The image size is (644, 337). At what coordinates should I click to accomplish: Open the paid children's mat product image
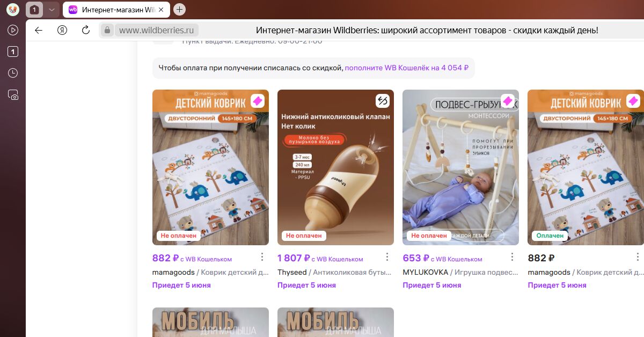point(586,167)
